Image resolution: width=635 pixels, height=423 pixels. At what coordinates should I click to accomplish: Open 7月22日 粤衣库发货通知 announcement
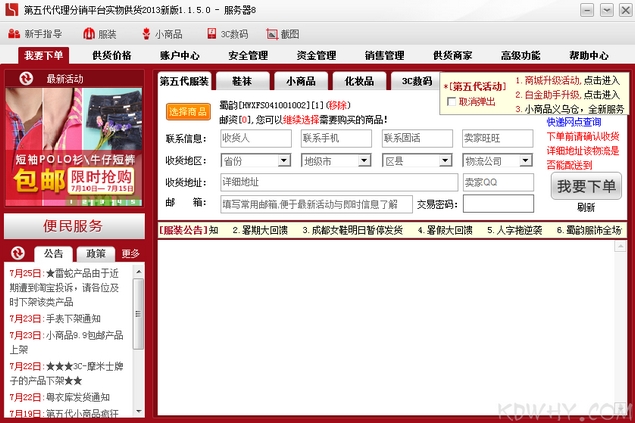click(x=60, y=397)
